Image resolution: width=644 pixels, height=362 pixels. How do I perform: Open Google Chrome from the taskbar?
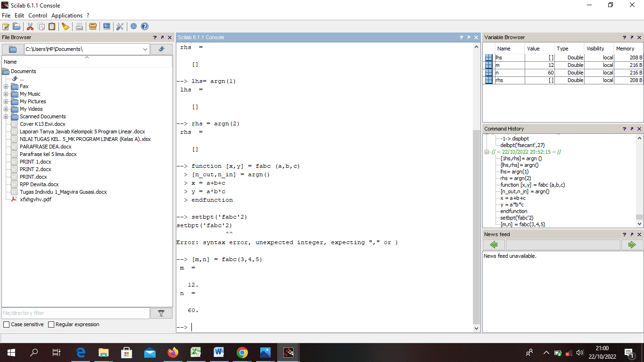click(242, 352)
